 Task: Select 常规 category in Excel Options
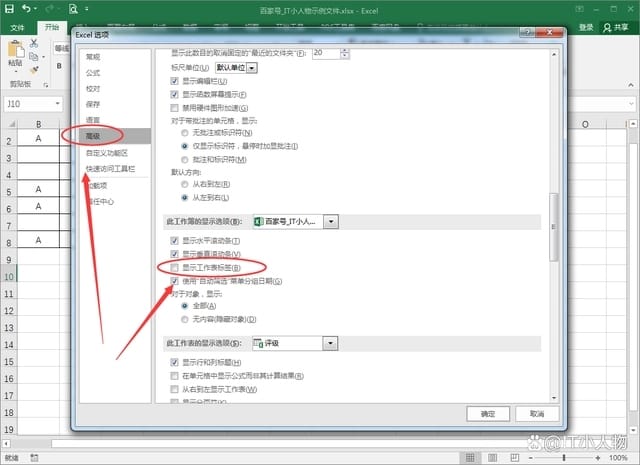pos(93,57)
